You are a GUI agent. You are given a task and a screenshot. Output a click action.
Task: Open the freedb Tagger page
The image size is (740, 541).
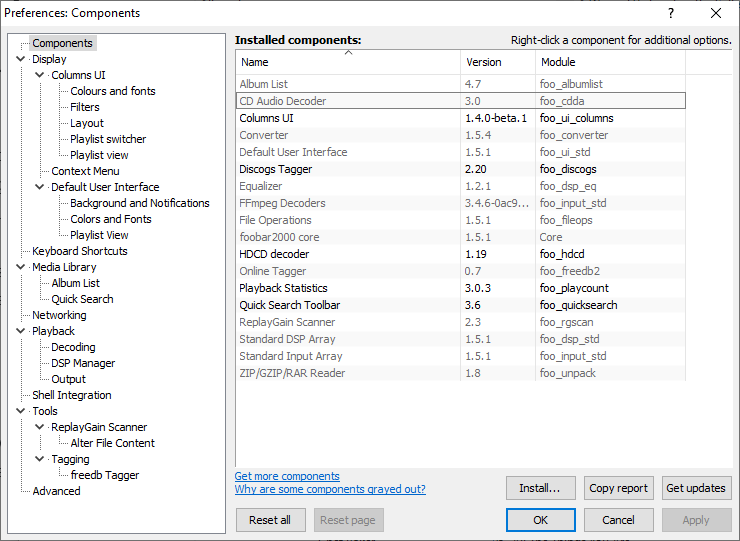(105, 475)
